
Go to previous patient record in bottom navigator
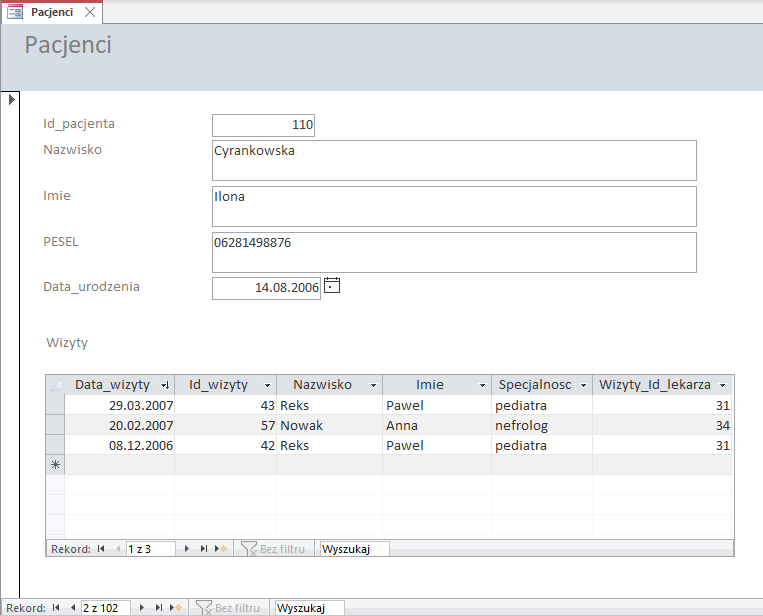72,608
